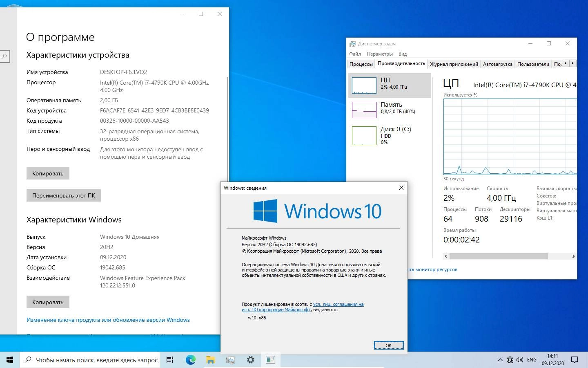Click the uptime value 0:00:02:42

tap(461, 240)
